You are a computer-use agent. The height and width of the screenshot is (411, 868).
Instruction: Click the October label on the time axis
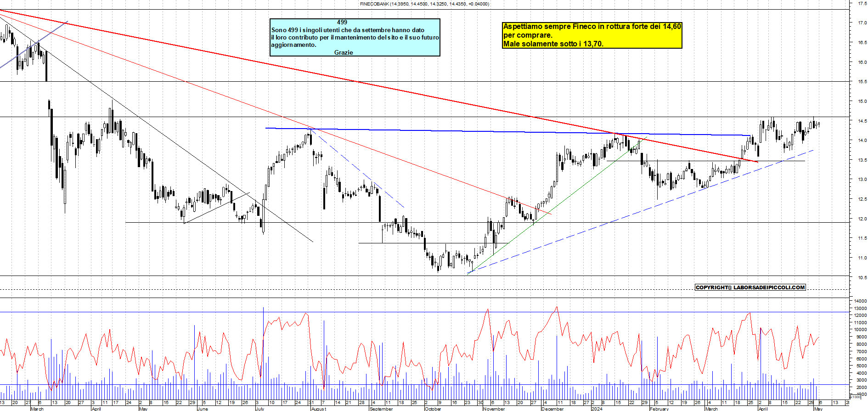point(433,409)
